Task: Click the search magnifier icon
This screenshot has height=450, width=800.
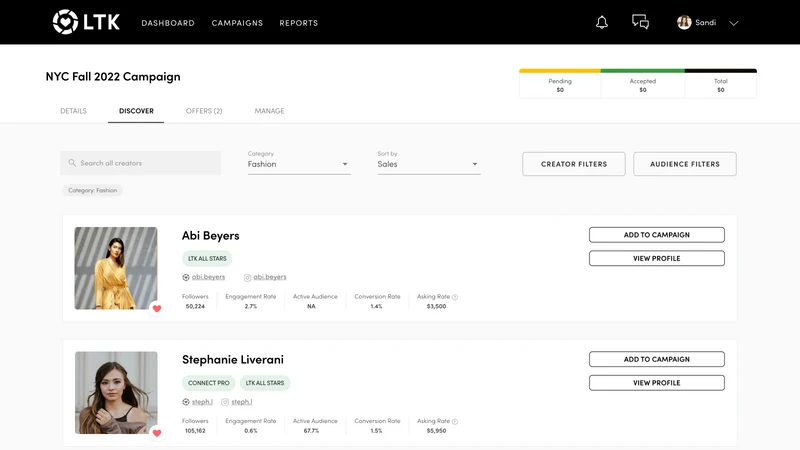Action: (72, 163)
